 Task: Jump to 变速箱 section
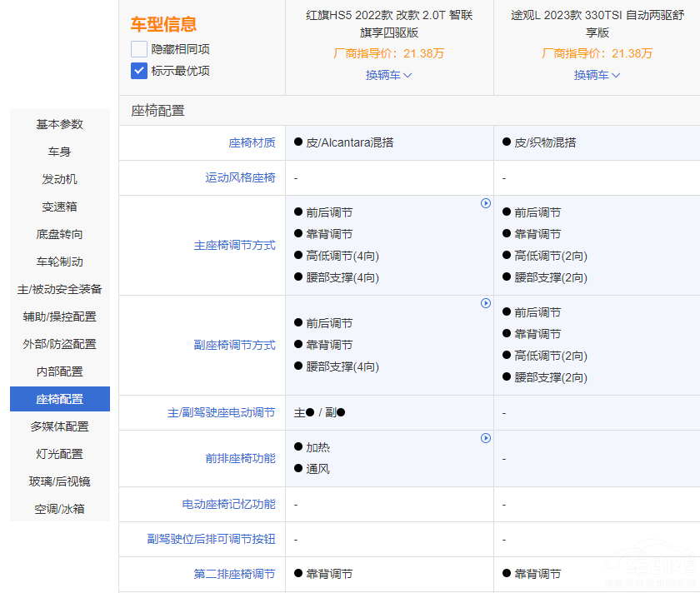click(60, 207)
